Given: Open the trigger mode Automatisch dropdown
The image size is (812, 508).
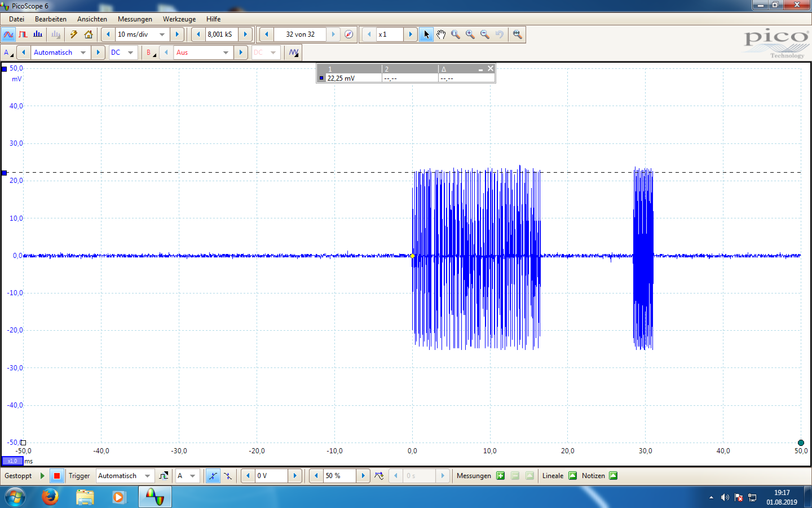Looking at the screenshot, I should [x=147, y=476].
